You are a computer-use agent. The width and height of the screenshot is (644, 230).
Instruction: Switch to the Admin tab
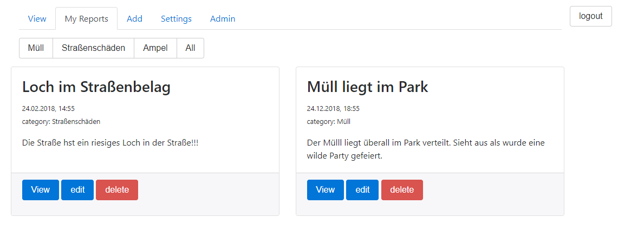point(223,19)
